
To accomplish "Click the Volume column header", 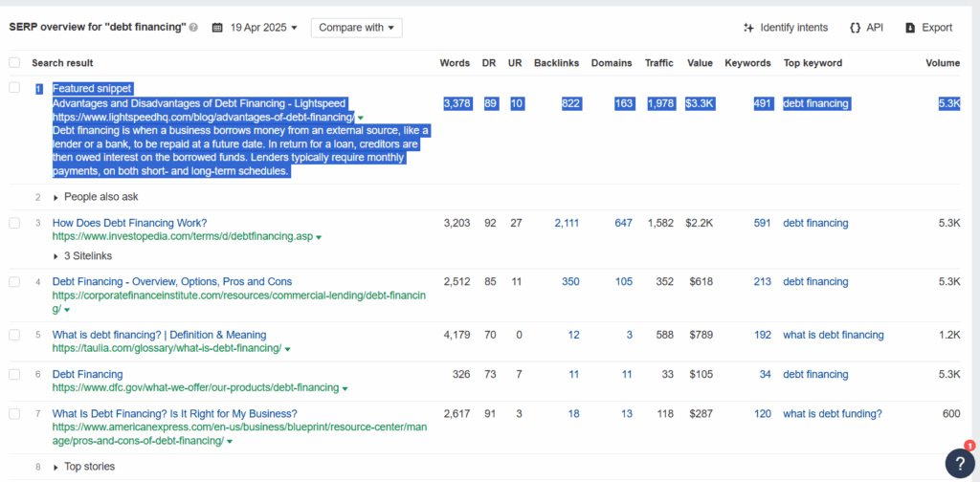I will [943, 63].
